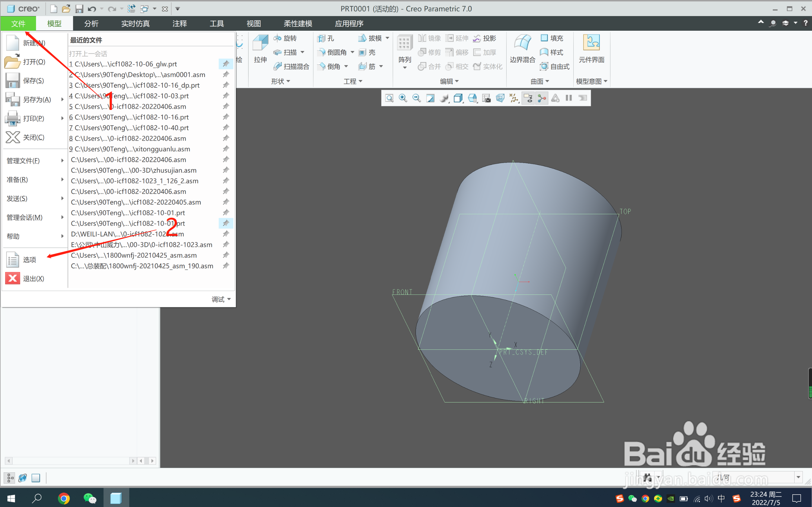The width and height of the screenshot is (812, 507).
Task: Toggle pin for asm0001.asm recent file
Action: pyautogui.click(x=226, y=74)
